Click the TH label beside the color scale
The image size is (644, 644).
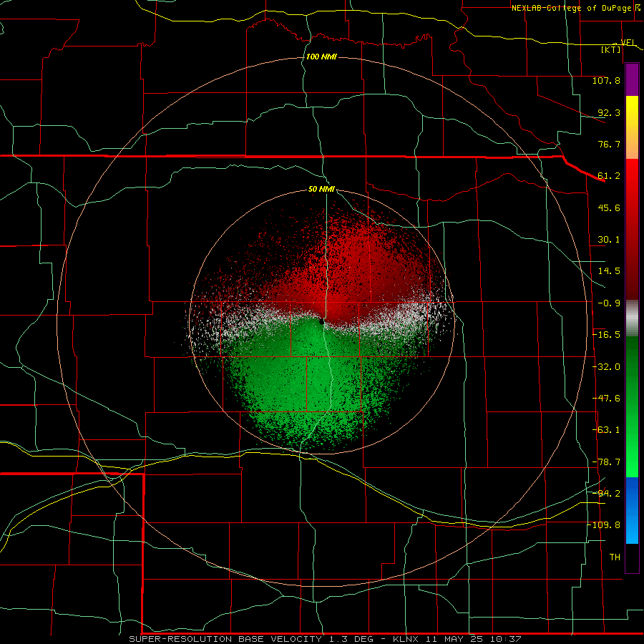coord(615,557)
